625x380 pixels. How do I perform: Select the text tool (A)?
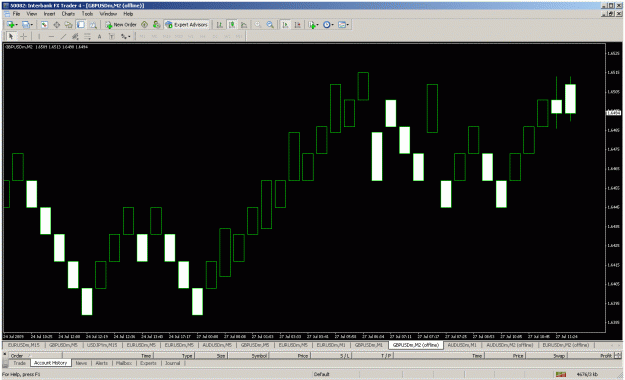[100, 37]
